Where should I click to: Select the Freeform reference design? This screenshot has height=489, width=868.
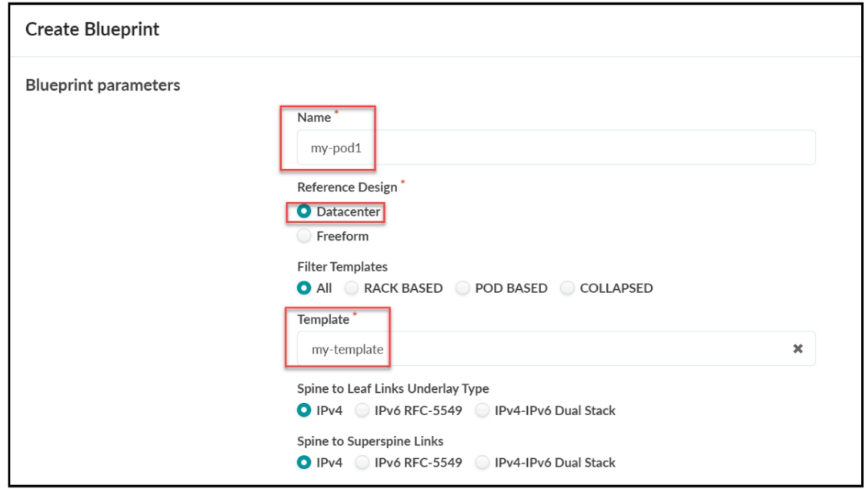tap(304, 236)
